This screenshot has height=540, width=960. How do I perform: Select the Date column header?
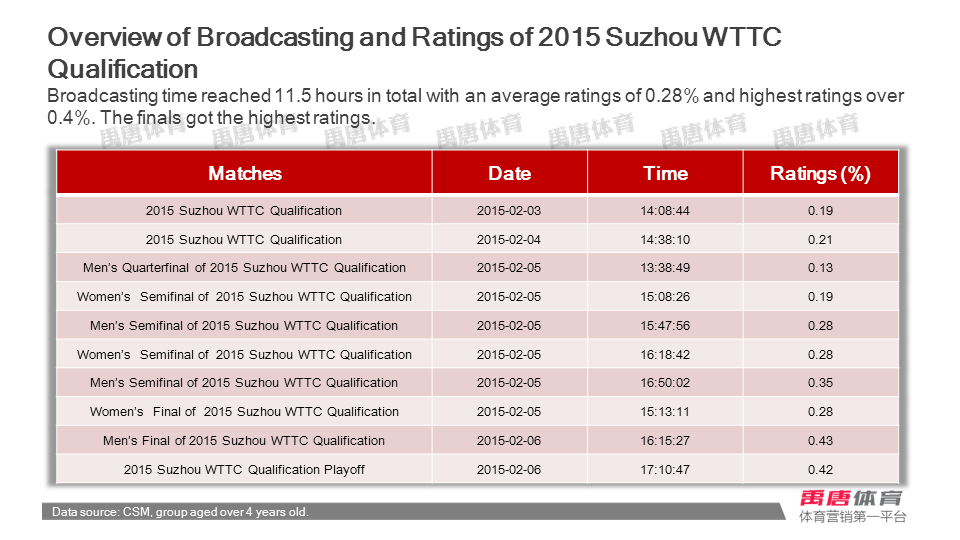(x=509, y=173)
